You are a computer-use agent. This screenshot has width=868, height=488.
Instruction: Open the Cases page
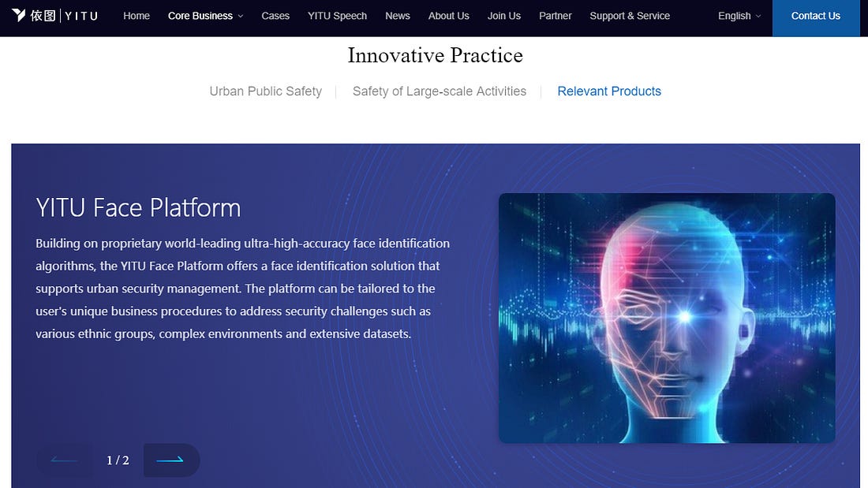point(275,16)
